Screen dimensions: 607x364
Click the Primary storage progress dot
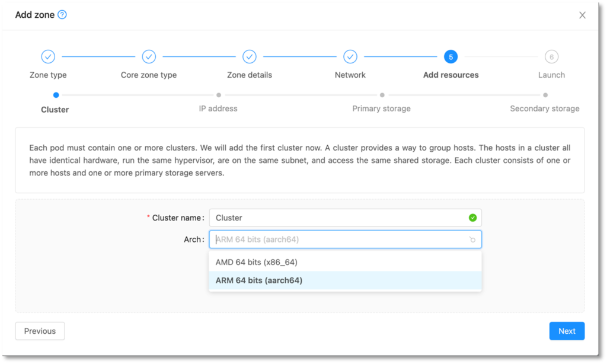click(x=382, y=94)
